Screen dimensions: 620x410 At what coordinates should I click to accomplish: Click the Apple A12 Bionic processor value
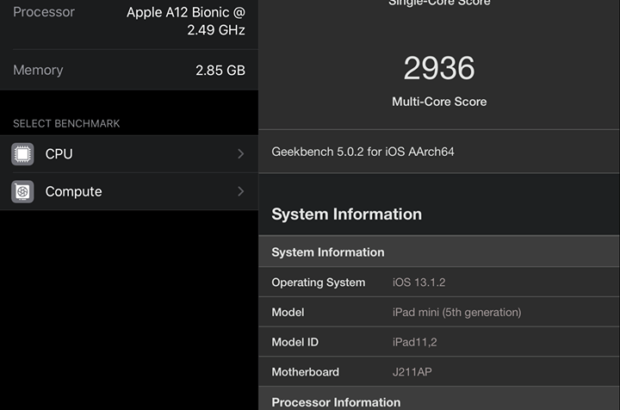tap(186, 21)
